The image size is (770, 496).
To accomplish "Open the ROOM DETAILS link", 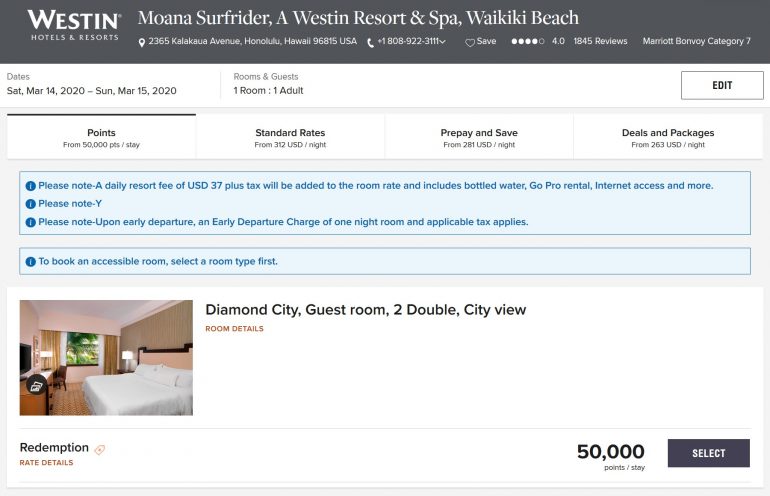I will point(235,328).
